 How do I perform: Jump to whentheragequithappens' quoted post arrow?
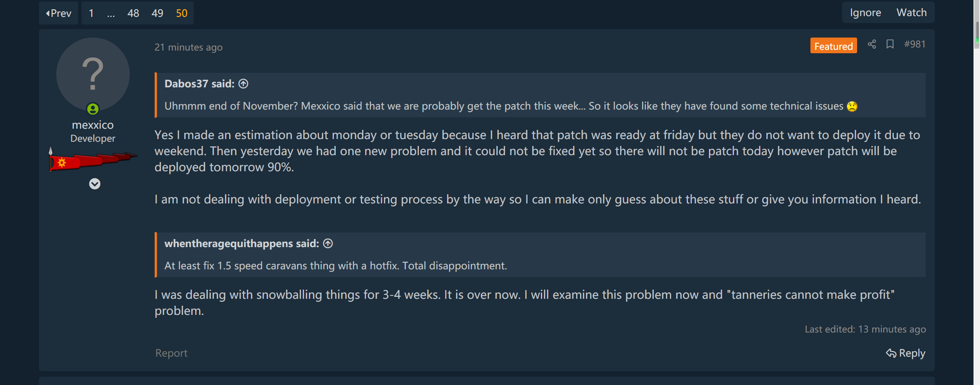tap(328, 243)
